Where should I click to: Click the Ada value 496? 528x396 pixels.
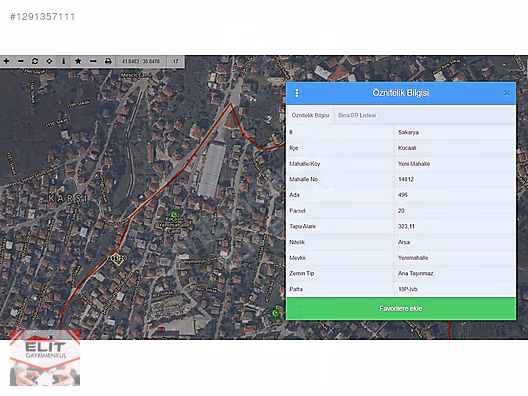click(403, 195)
